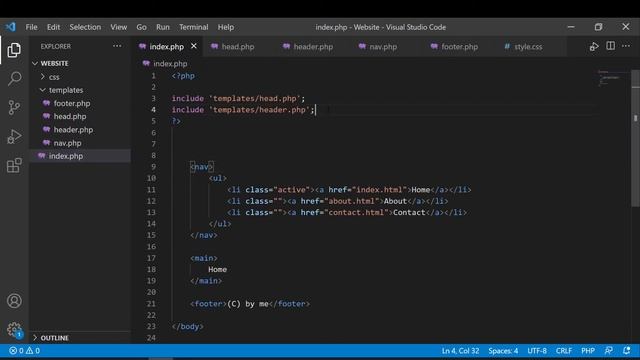Viewport: 640px width, 360px height.
Task: Restore down the VS Code window
Action: 598,27
